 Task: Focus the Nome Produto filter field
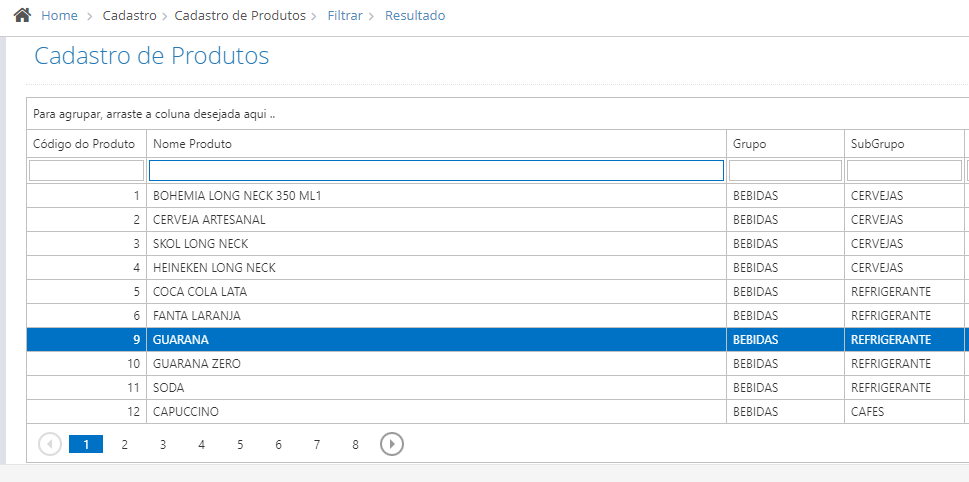tap(436, 171)
